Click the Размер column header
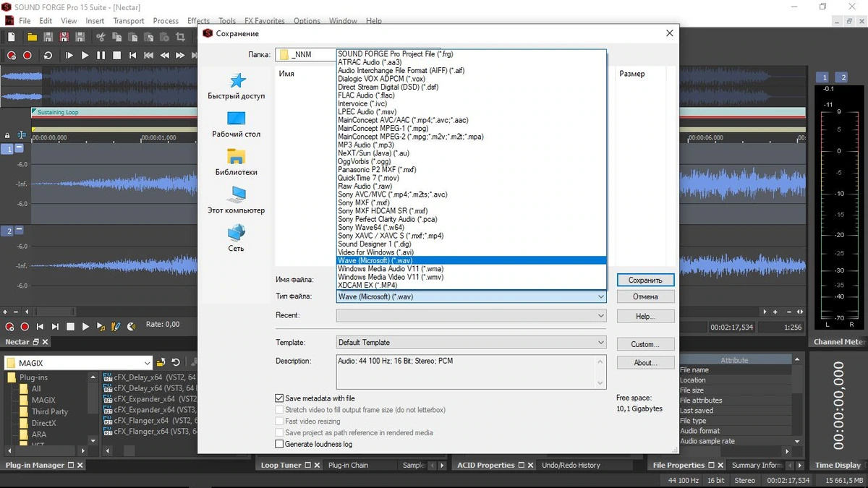The image size is (868, 488). [632, 74]
